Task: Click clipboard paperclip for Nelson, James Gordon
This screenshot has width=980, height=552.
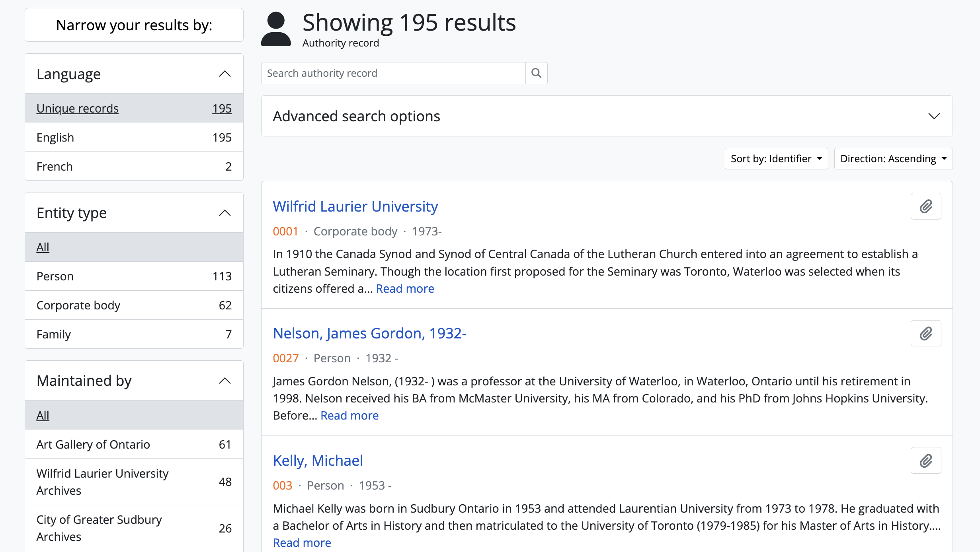Action: click(925, 333)
